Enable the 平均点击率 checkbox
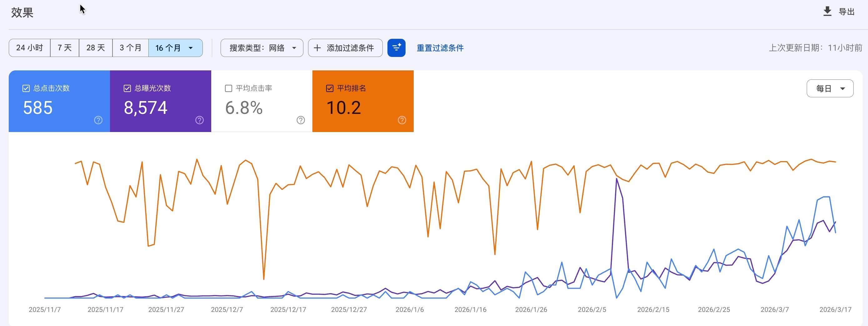Viewport: 868px width, 326px height. coord(228,89)
